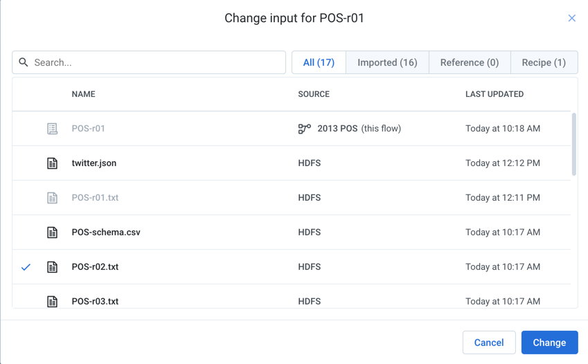Click the POS-schema.csv file icon
The height and width of the screenshot is (364, 588).
click(x=53, y=233)
